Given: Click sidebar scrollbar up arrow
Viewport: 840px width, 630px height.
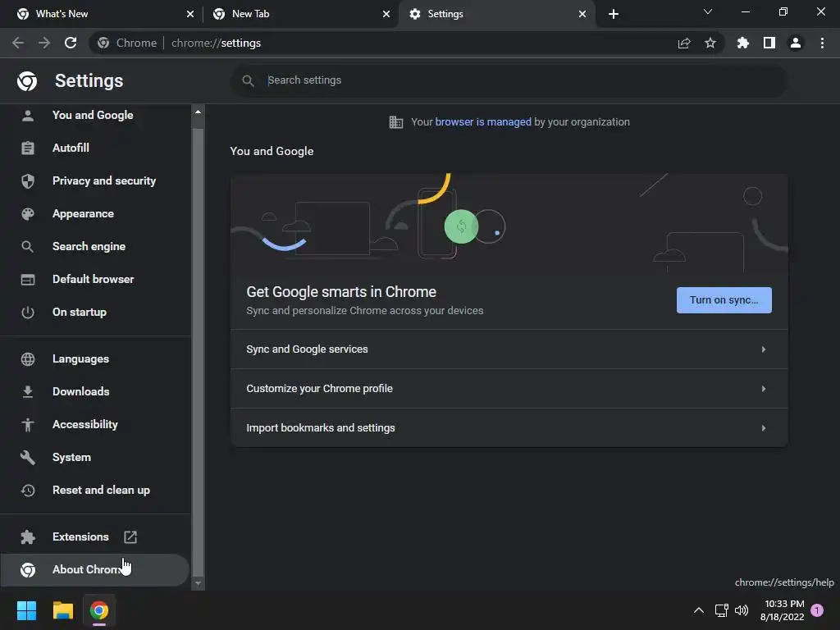Looking at the screenshot, I should (x=199, y=112).
